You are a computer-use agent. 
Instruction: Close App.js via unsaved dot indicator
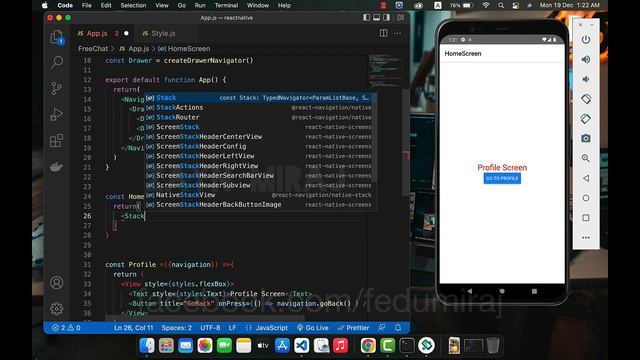pyautogui.click(x=126, y=33)
